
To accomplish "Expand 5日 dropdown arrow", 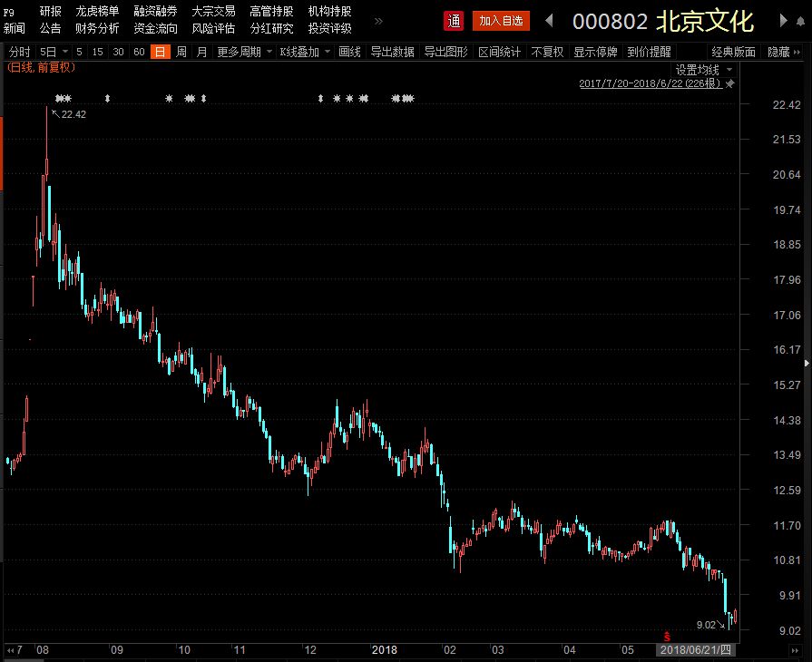I will 65,52.
